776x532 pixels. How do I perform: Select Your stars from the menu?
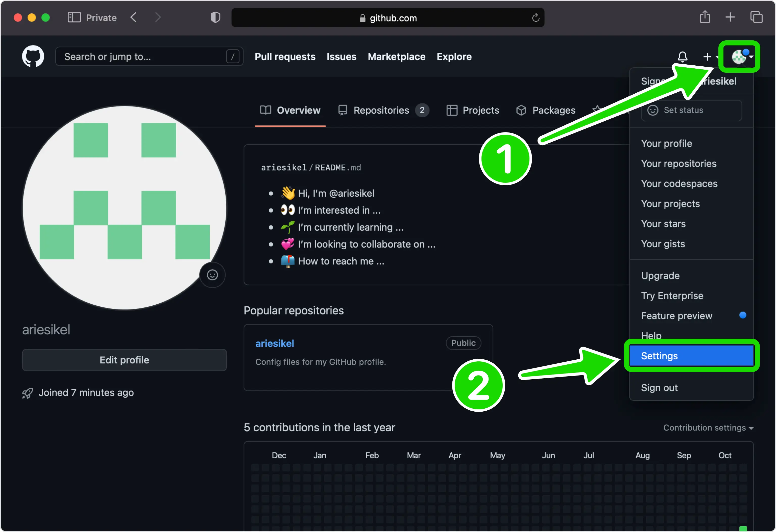pyautogui.click(x=691, y=223)
